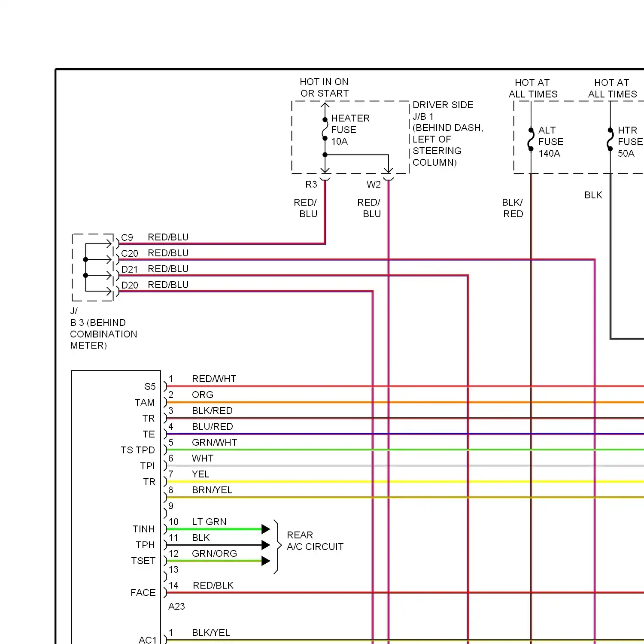Click the pin 5 GRN/WHT wire label
The width and height of the screenshot is (644, 644).
tap(215, 442)
